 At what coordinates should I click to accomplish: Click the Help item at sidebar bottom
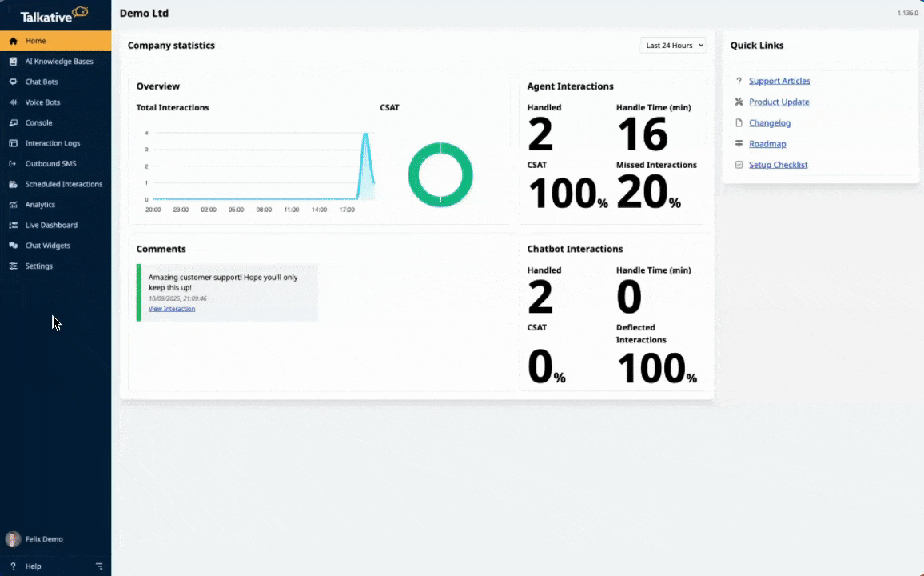(33, 566)
